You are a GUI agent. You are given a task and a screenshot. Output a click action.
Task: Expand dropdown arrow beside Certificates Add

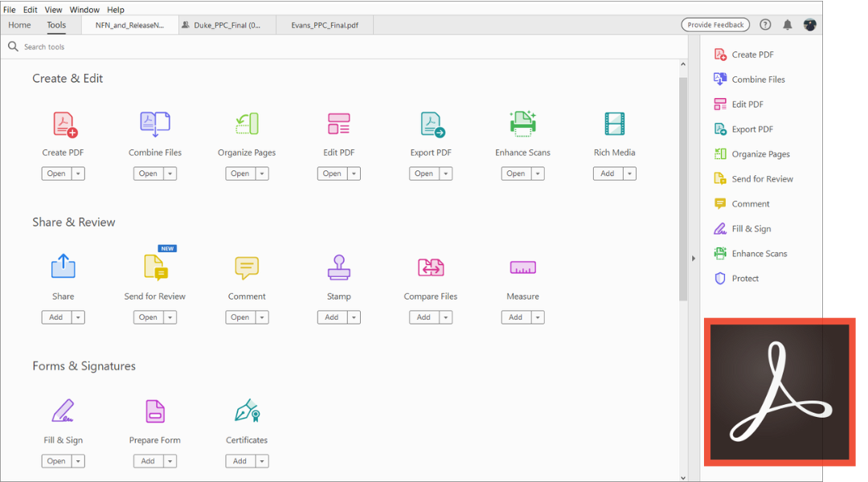pos(262,462)
